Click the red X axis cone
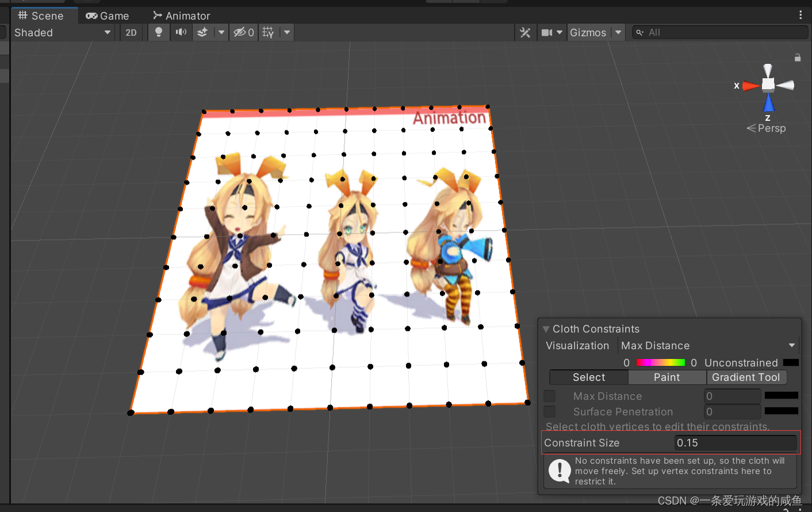 pos(751,86)
